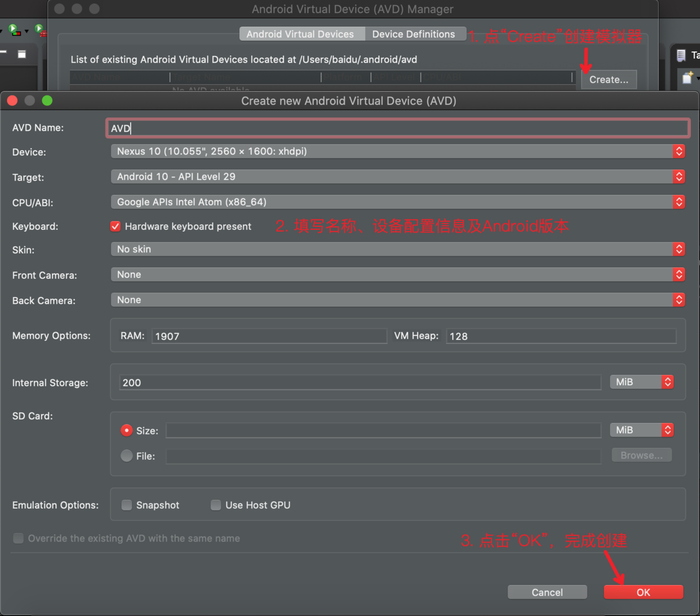700x616 pixels.
Task: Open the Internal Storage MiB unit dropdown
Action: click(x=642, y=382)
